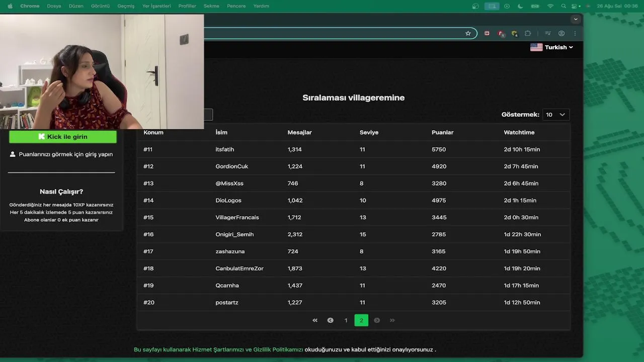Viewport: 644px width, 362px height.
Task: Open the Dosya menu
Action: 54,6
